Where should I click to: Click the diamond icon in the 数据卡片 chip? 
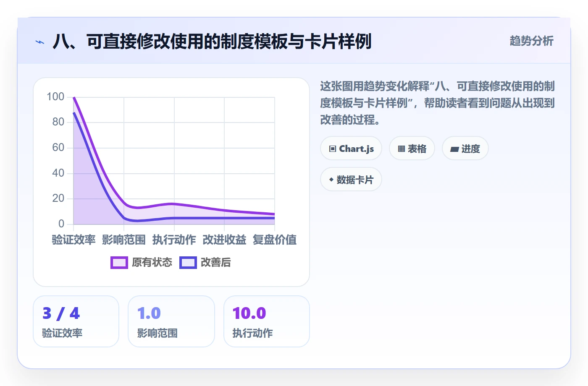pyautogui.click(x=331, y=180)
